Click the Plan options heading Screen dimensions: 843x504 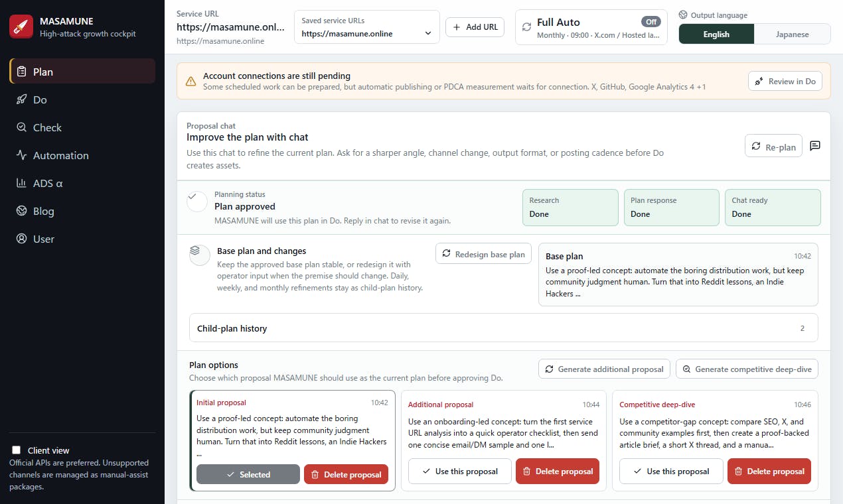(214, 365)
